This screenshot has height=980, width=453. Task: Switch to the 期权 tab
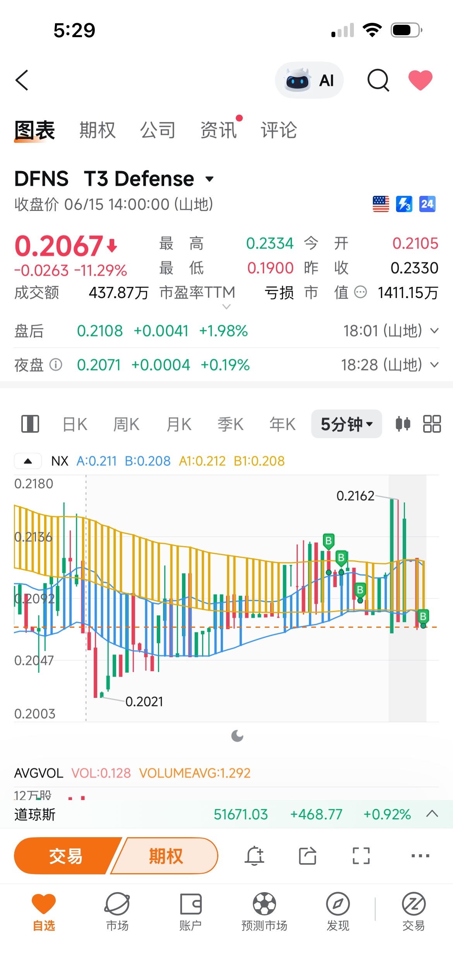[x=98, y=130]
